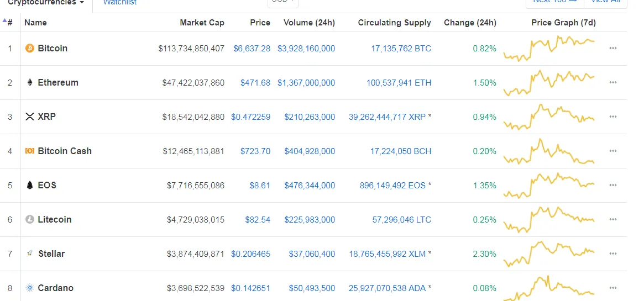The image size is (644, 301).
Task: Click circulating supply 17,135,762 BTC
Action: [401, 49]
